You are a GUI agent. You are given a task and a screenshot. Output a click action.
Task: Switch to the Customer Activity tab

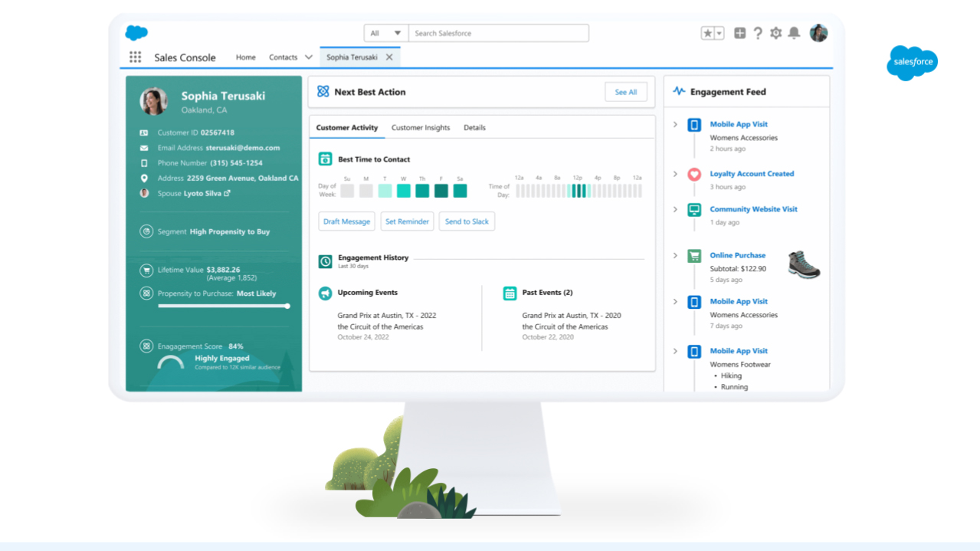tap(347, 128)
